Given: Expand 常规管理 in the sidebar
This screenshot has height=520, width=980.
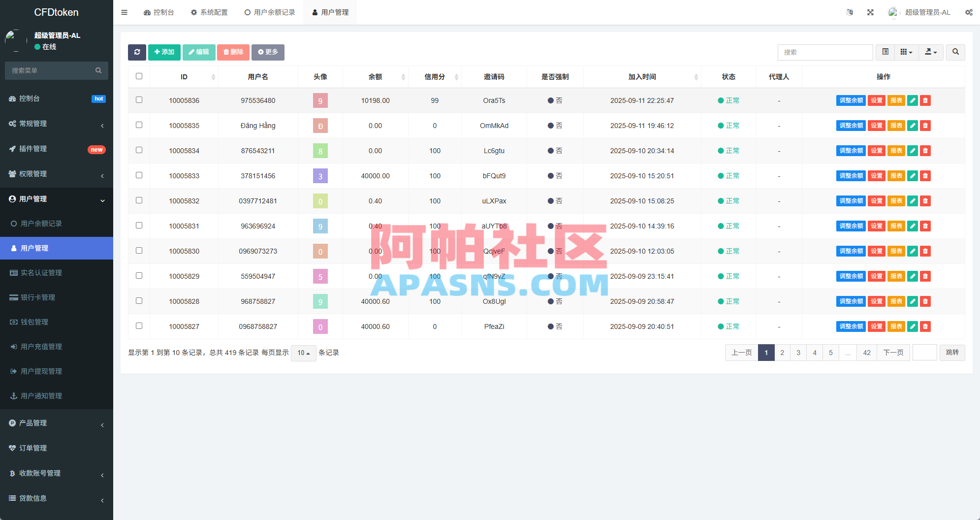Looking at the screenshot, I should [x=57, y=124].
